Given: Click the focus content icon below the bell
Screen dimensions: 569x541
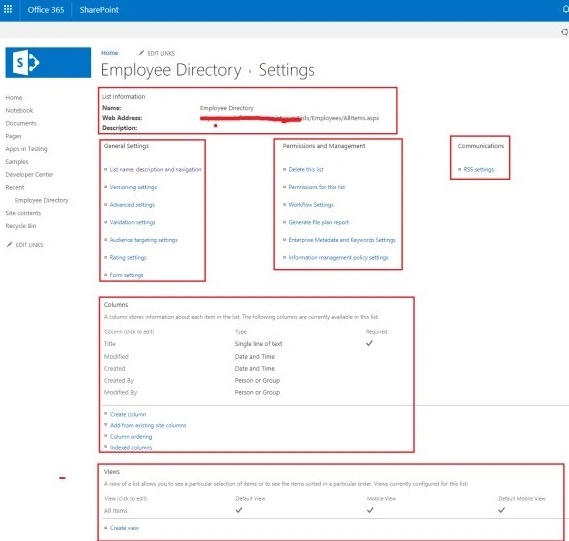Looking at the screenshot, I should pyautogui.click(x=564, y=32).
